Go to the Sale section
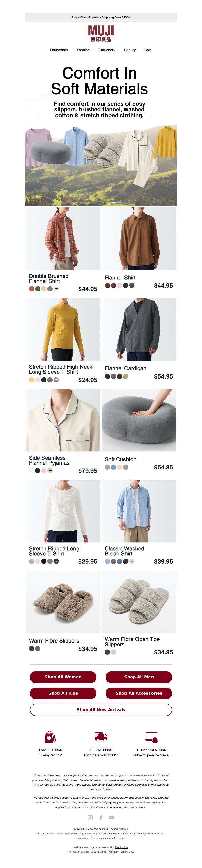The image size is (202, 868). [x=148, y=50]
